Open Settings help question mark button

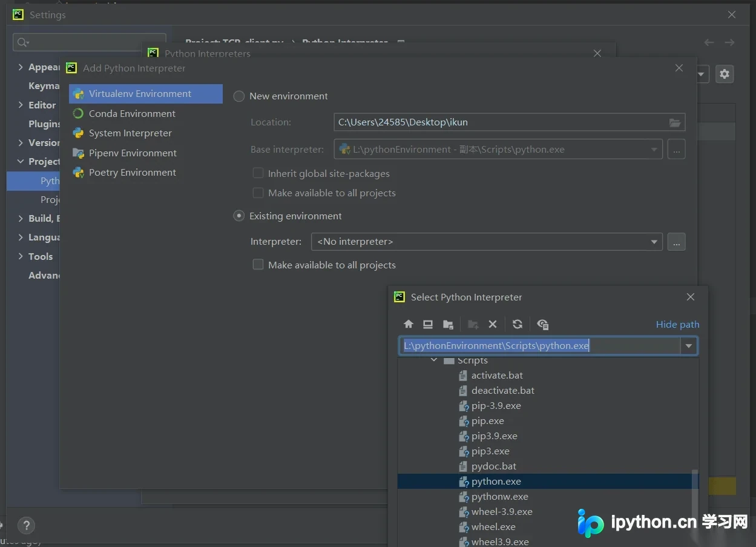26,525
